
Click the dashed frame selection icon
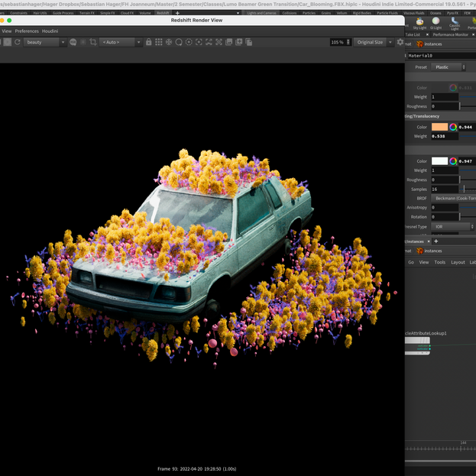[x=209, y=42]
